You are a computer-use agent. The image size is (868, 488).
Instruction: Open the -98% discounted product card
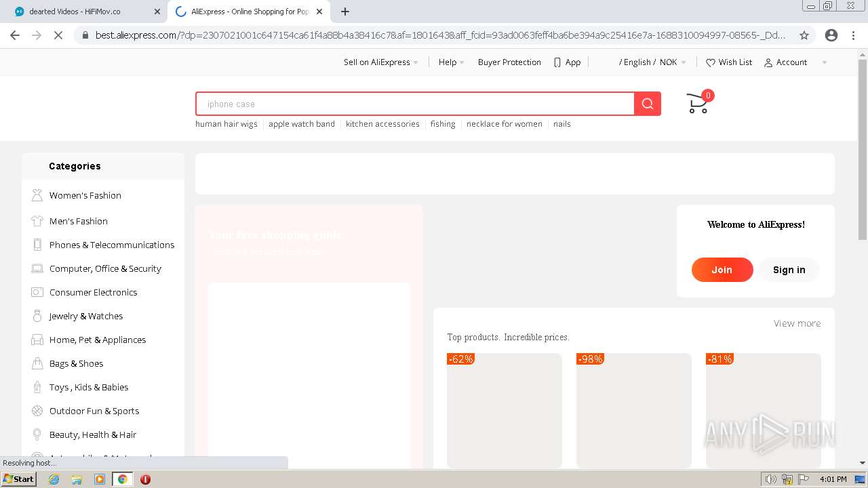pos(634,410)
